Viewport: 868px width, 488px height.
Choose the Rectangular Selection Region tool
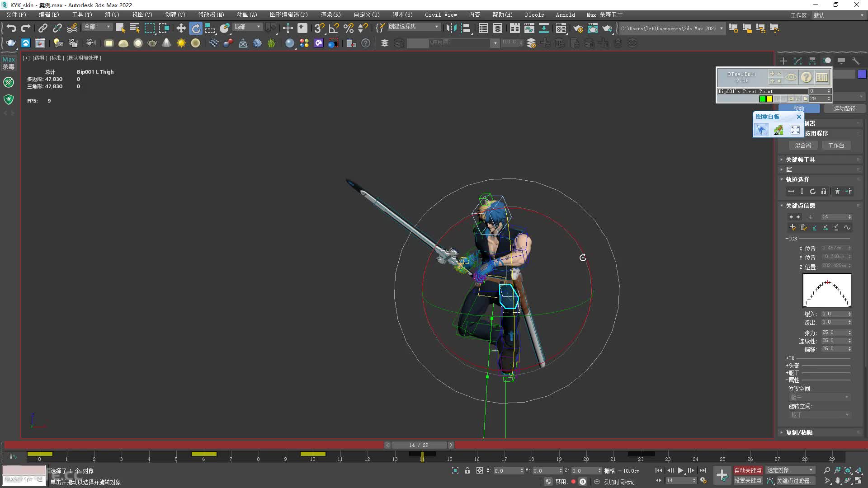149,28
